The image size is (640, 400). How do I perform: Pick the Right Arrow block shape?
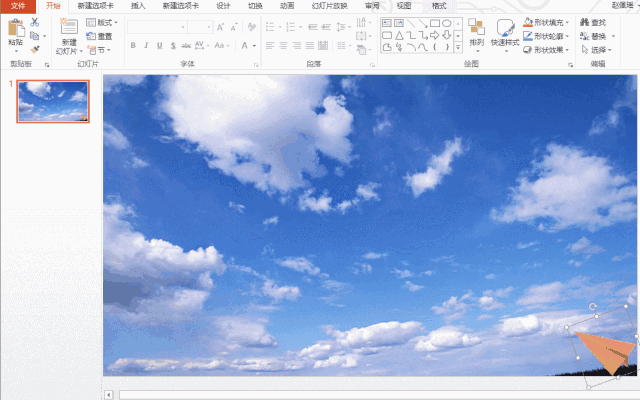click(435, 35)
